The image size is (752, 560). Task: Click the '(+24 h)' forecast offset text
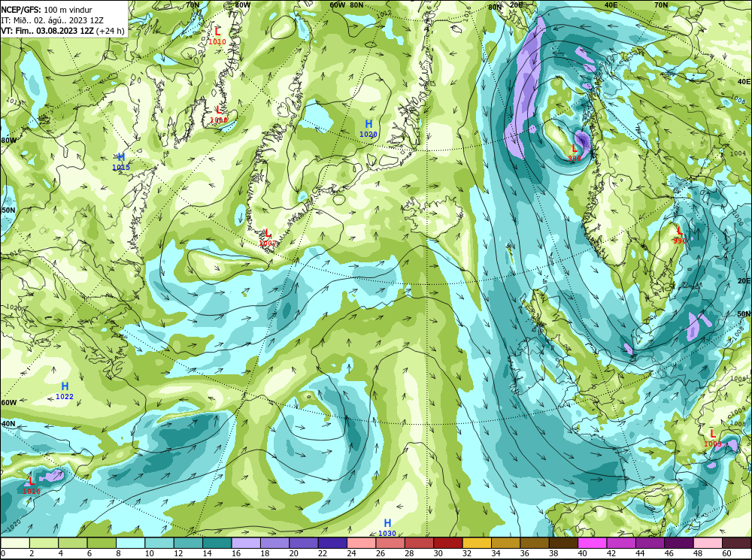pos(111,31)
